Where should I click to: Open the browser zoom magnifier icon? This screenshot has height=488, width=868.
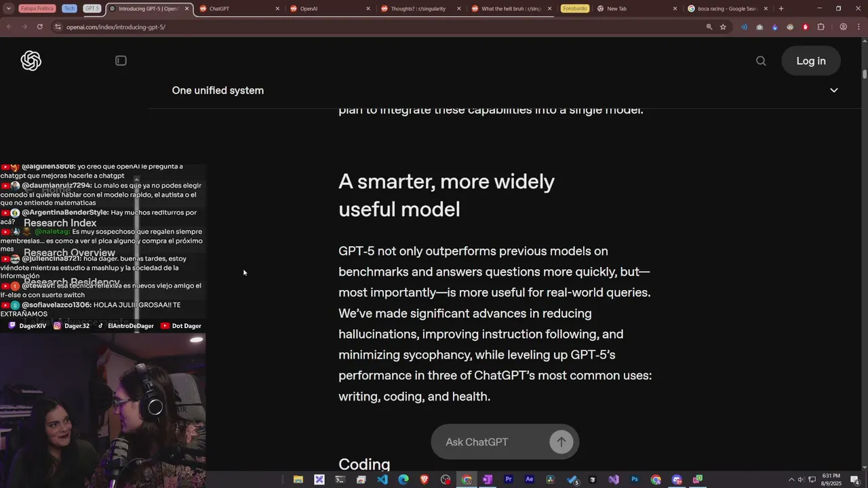(709, 27)
